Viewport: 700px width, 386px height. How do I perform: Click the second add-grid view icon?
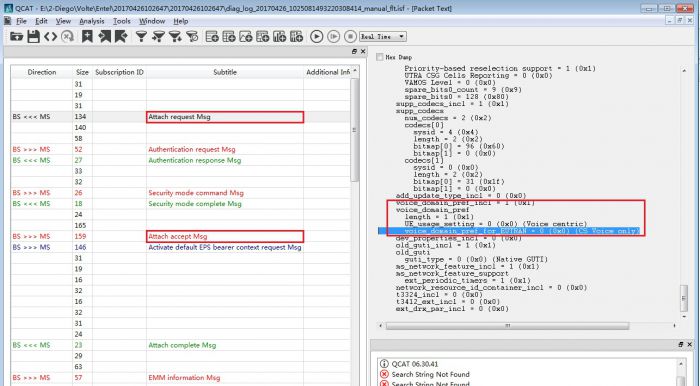pyautogui.click(x=229, y=37)
